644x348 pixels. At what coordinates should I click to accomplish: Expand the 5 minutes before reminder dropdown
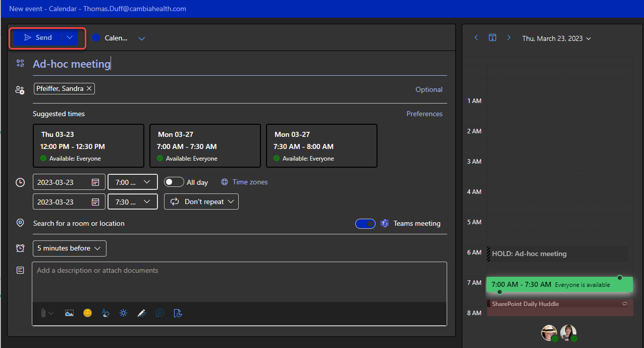click(x=70, y=248)
